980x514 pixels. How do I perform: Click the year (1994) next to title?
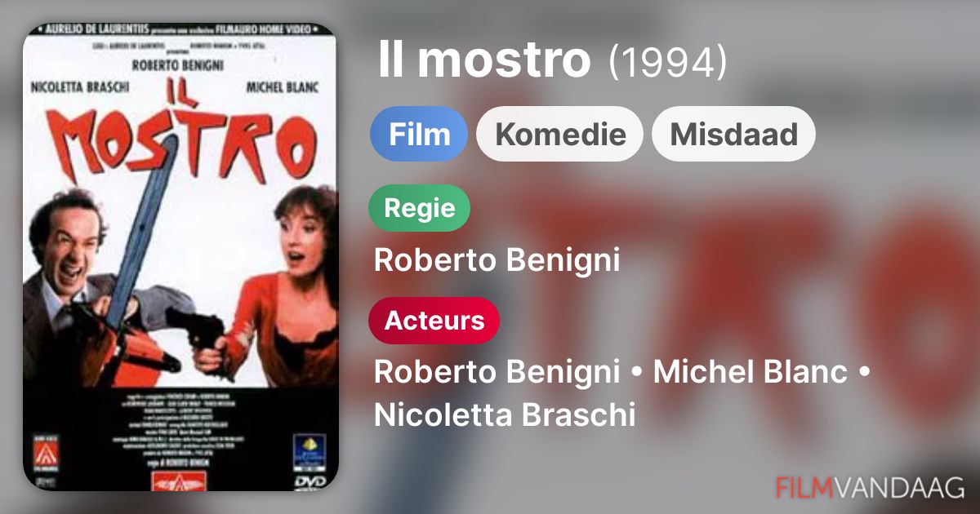click(x=668, y=62)
